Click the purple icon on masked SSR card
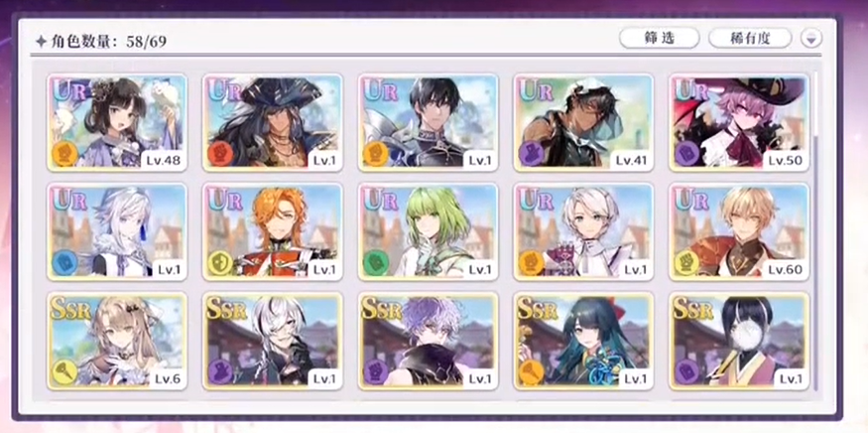Image resolution: width=868 pixels, height=433 pixels. click(687, 372)
